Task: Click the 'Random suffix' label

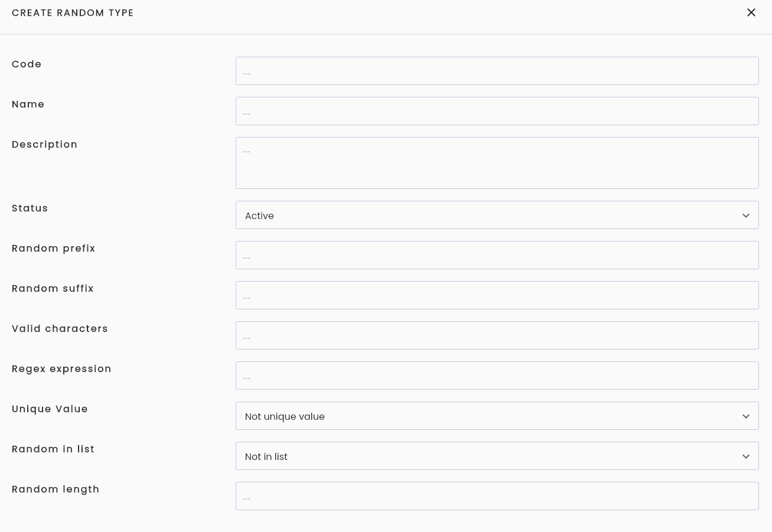Action: (x=53, y=288)
